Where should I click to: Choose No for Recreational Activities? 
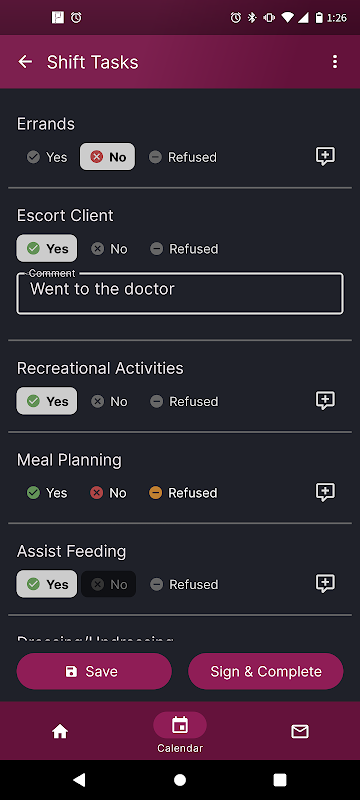pyautogui.click(x=109, y=402)
